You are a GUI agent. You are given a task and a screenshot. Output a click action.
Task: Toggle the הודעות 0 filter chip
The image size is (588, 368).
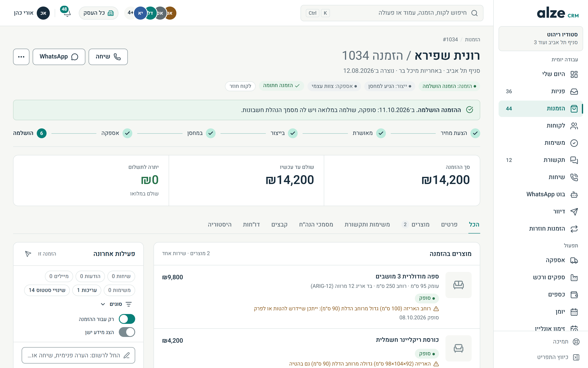(90, 276)
